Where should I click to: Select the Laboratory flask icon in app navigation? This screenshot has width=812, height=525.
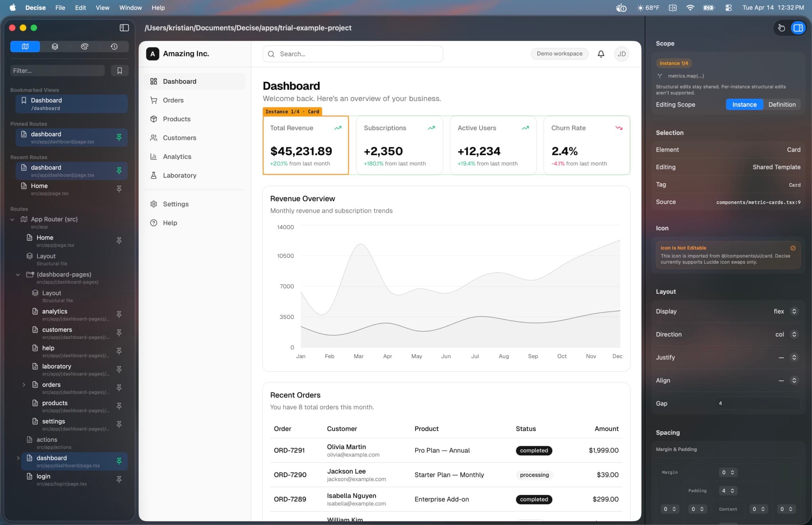[x=154, y=175]
